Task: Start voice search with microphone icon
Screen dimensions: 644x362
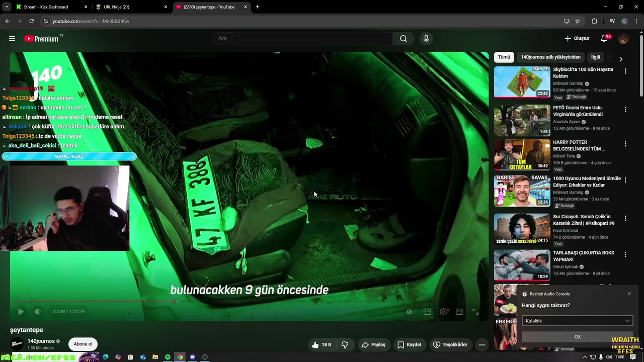Action: [x=426, y=39]
